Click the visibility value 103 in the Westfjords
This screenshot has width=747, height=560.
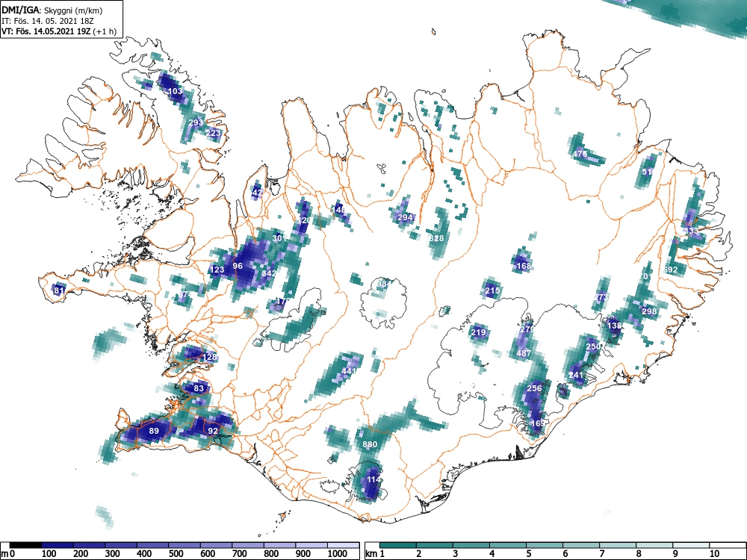click(176, 91)
